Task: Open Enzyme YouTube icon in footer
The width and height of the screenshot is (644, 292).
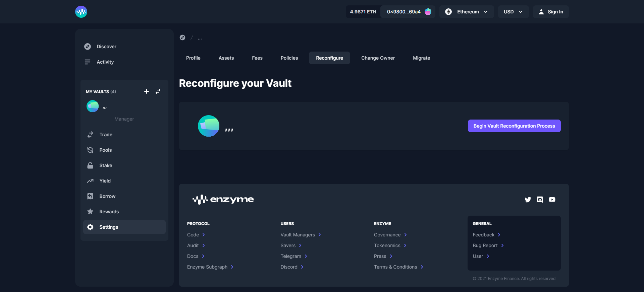Action: tap(552, 200)
